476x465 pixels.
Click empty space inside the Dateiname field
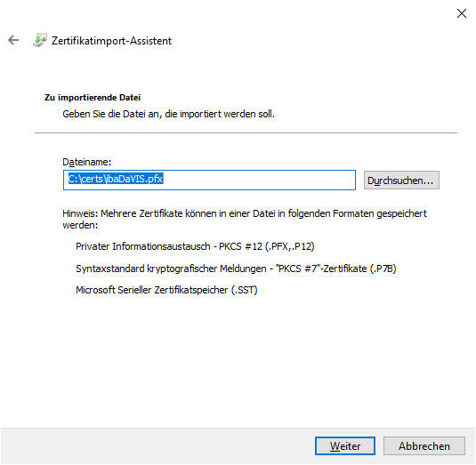click(x=258, y=180)
